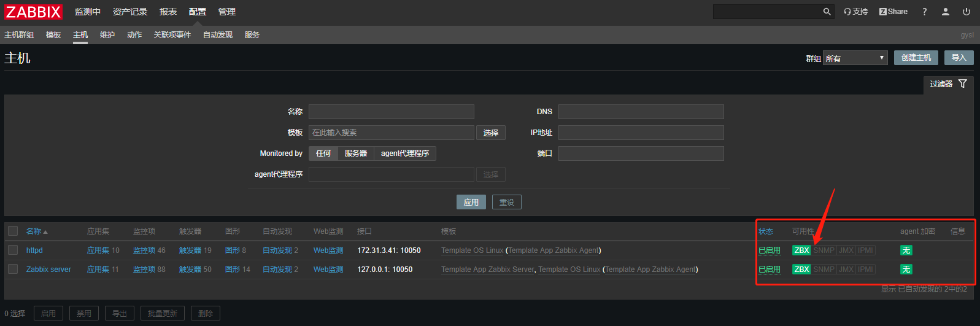Go to 关联项事件 submenu
Screen dimensions: 980x326
coord(172,35)
